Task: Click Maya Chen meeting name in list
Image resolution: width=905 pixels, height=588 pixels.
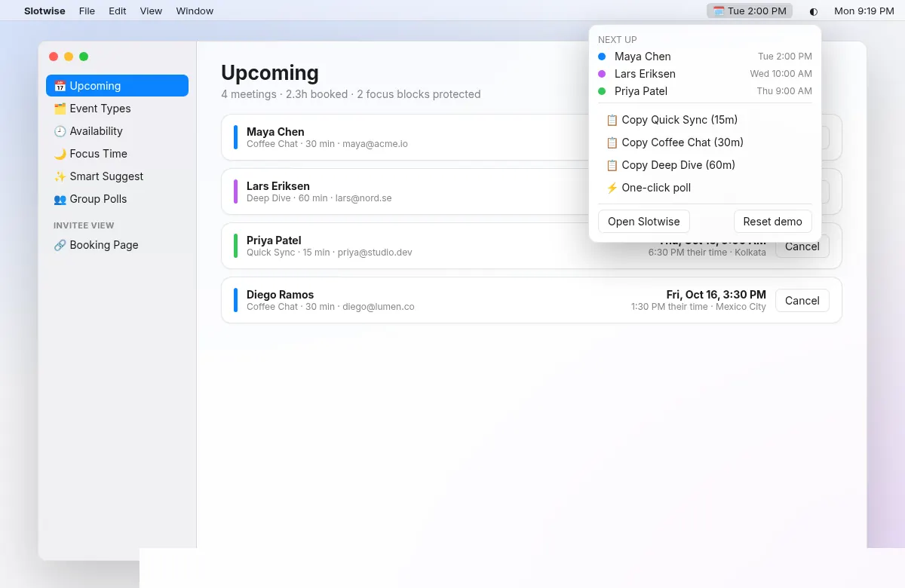Action: tap(275, 132)
